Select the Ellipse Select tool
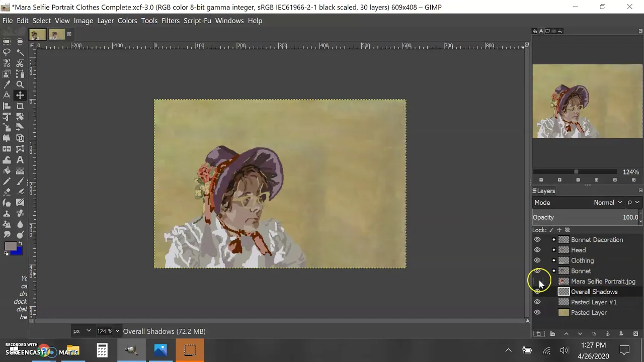 click(x=20, y=42)
